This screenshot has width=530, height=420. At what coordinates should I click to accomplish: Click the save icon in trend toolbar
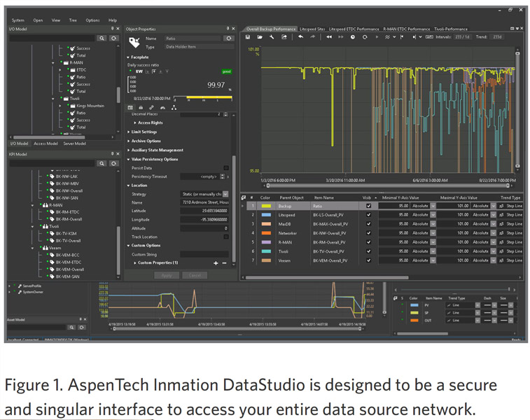click(249, 36)
